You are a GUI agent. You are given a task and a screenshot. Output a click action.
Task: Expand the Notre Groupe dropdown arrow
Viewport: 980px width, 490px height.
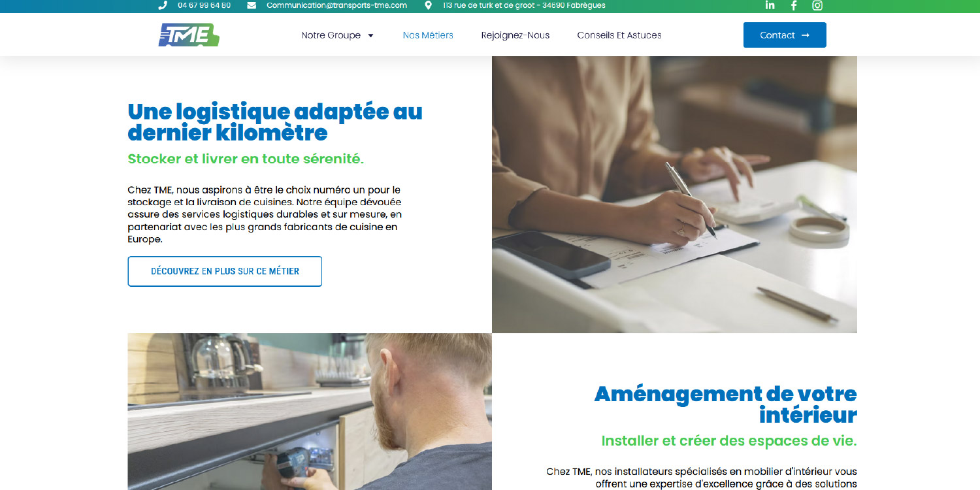[x=370, y=35]
